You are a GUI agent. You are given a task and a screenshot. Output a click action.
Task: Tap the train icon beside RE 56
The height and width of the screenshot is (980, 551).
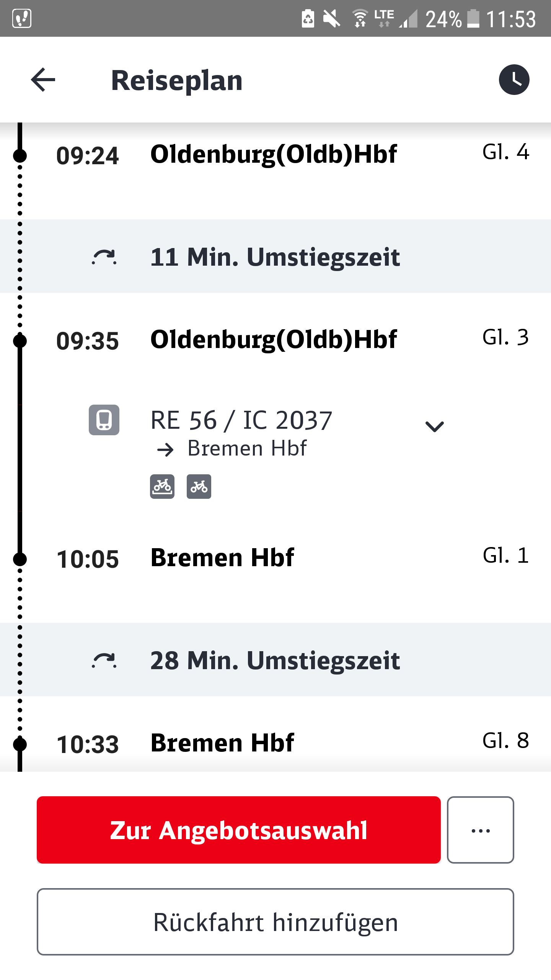click(x=104, y=420)
